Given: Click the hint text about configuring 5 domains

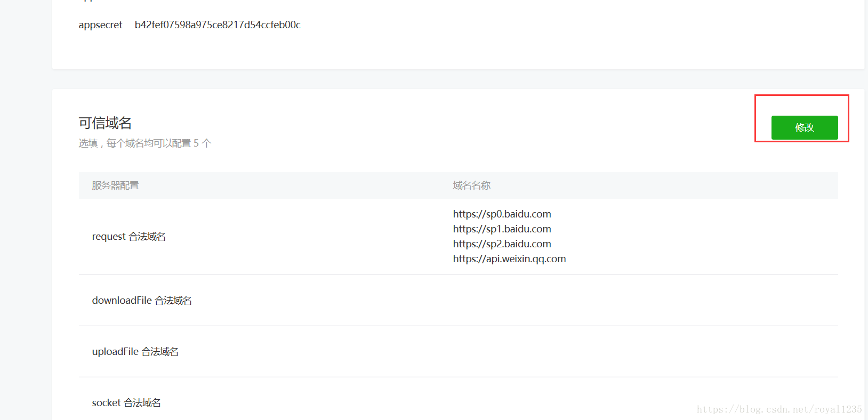Looking at the screenshot, I should click(x=145, y=143).
